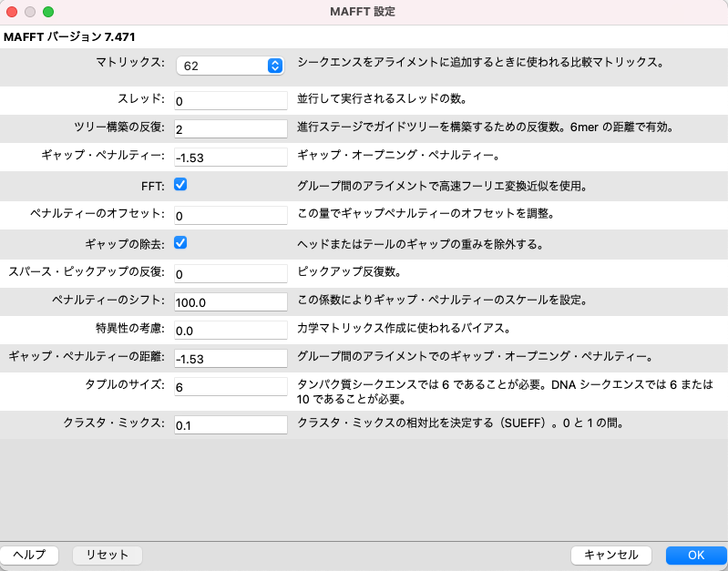Click the クラスタ・ミックス input field
The image size is (728, 571).
click(x=231, y=425)
